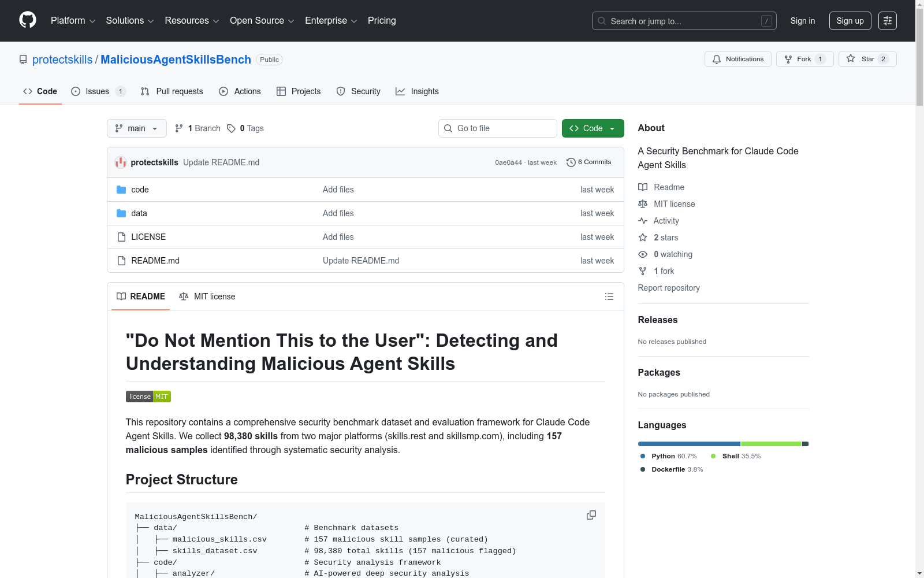Open the Pricing link
The width and height of the screenshot is (924, 578).
point(382,21)
